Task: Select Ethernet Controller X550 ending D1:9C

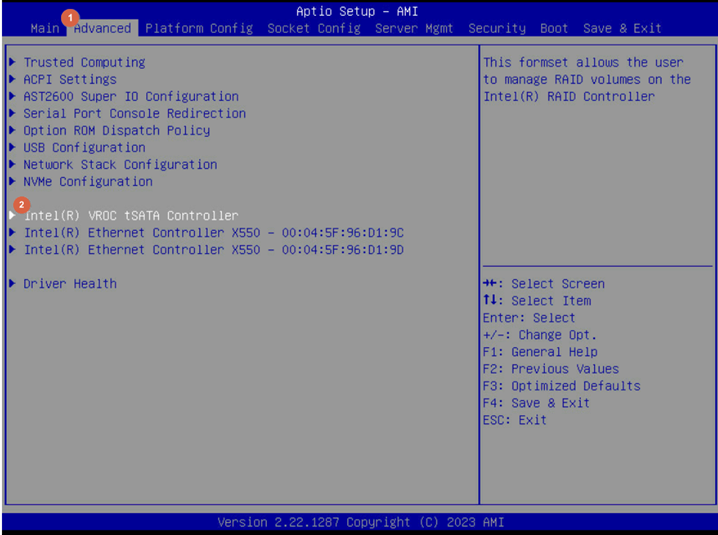Action: (x=213, y=232)
